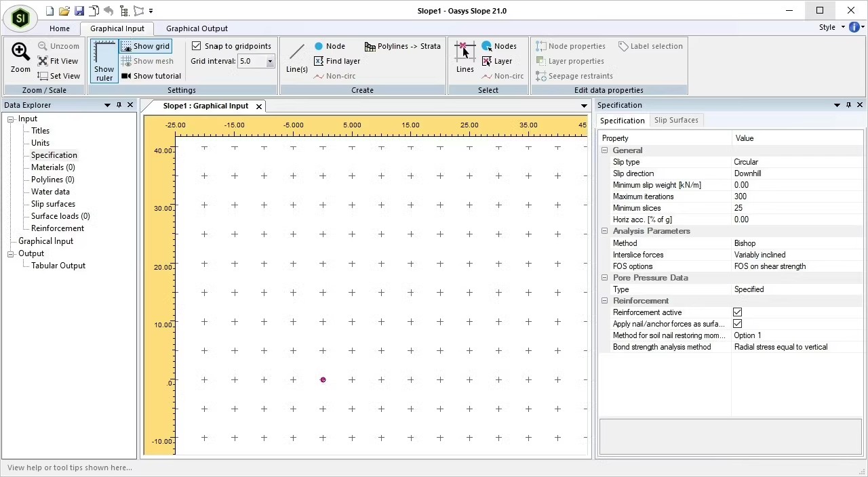The height and width of the screenshot is (477, 868).
Task: Toggle Reinforcement active checkbox
Action: [x=737, y=312]
